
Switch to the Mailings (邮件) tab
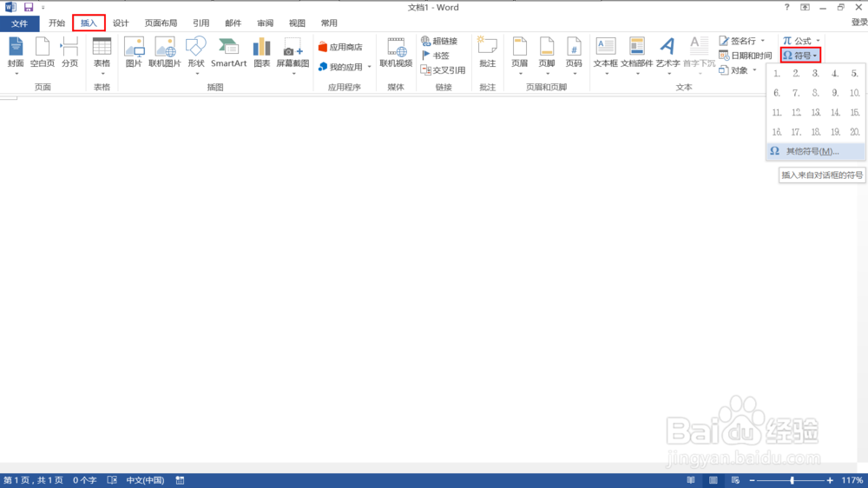[x=233, y=23]
